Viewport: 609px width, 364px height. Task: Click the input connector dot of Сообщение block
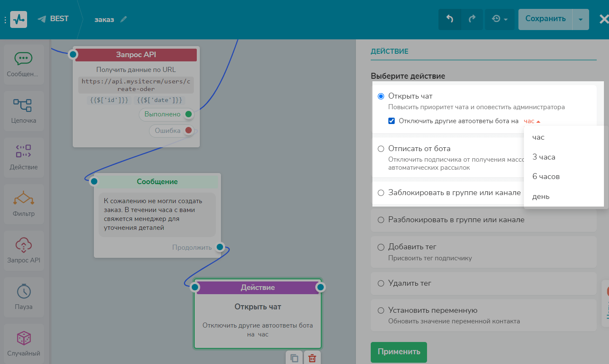pos(94,182)
